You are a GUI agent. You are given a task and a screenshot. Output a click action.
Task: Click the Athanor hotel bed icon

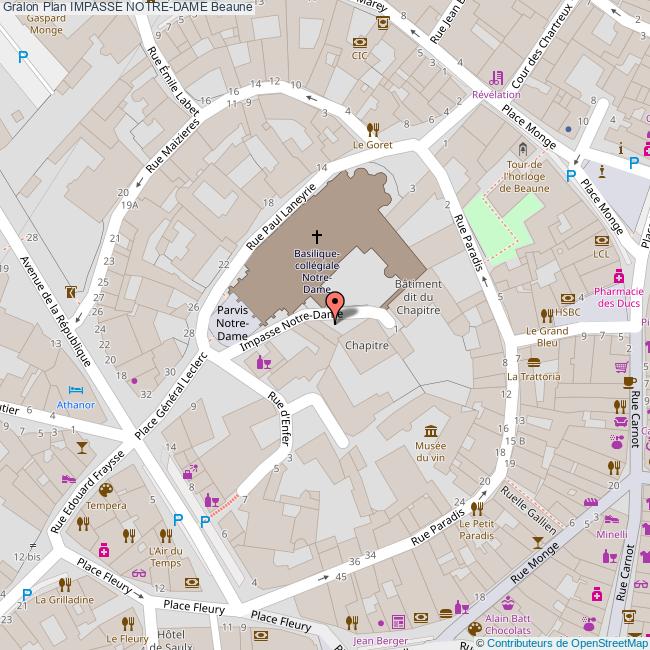click(75, 390)
